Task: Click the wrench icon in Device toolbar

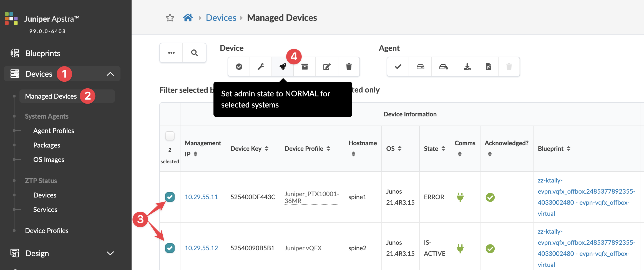Action: click(x=261, y=67)
